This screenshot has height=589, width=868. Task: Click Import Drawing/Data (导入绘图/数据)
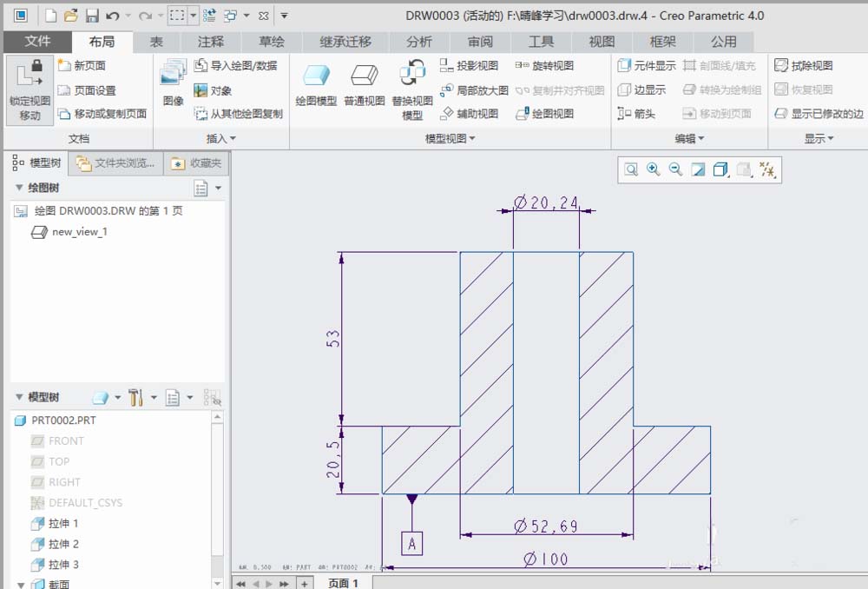pyautogui.click(x=236, y=65)
